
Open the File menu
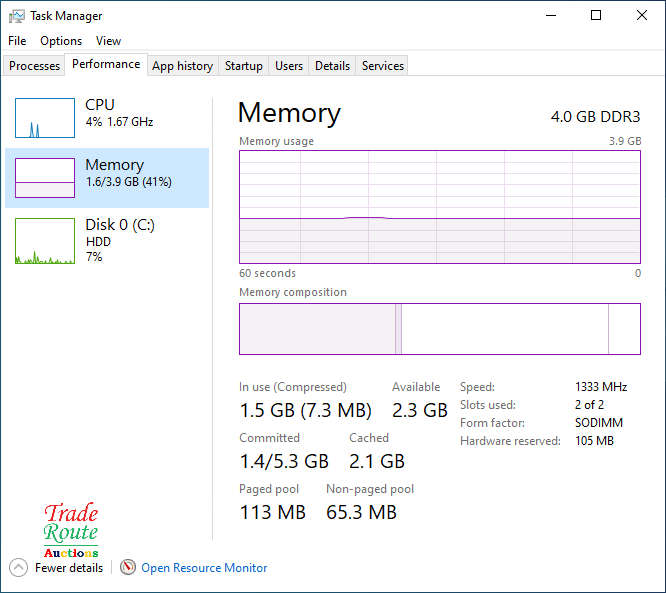click(17, 41)
